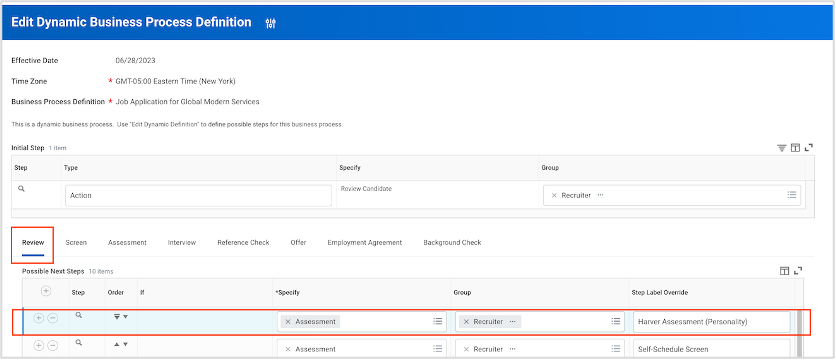Move Harver Assessment row to bottom of order
The width and height of the screenshot is (836, 360).
117,317
